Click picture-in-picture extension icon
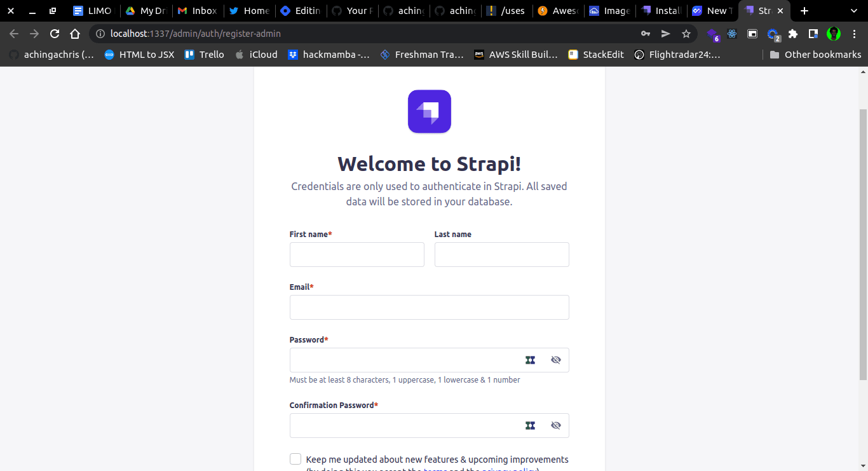The width and height of the screenshot is (868, 471). (x=752, y=34)
